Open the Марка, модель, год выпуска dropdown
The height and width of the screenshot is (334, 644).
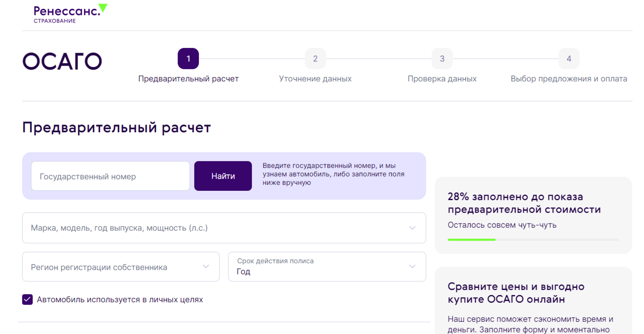(224, 228)
